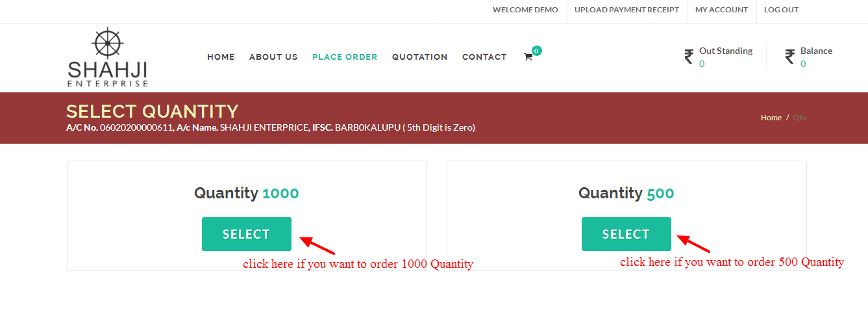Open the shopping cart icon

coord(528,57)
